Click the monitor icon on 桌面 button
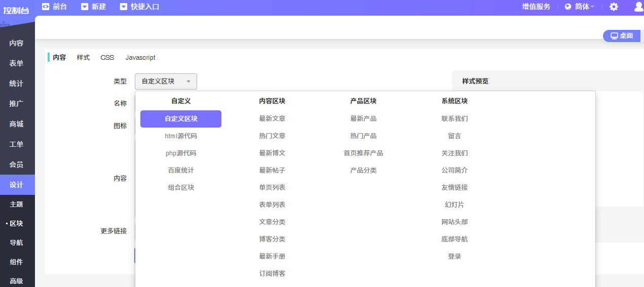Image resolution: width=644 pixels, height=287 pixels. tap(614, 36)
